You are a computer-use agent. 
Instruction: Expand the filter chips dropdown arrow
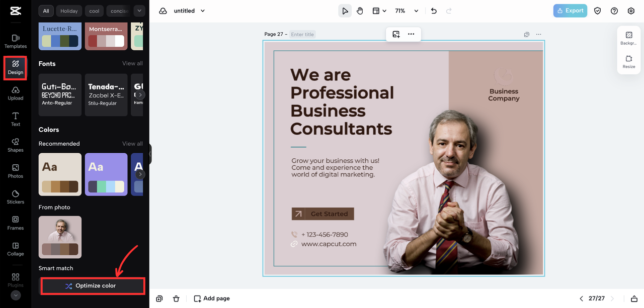coord(139,11)
